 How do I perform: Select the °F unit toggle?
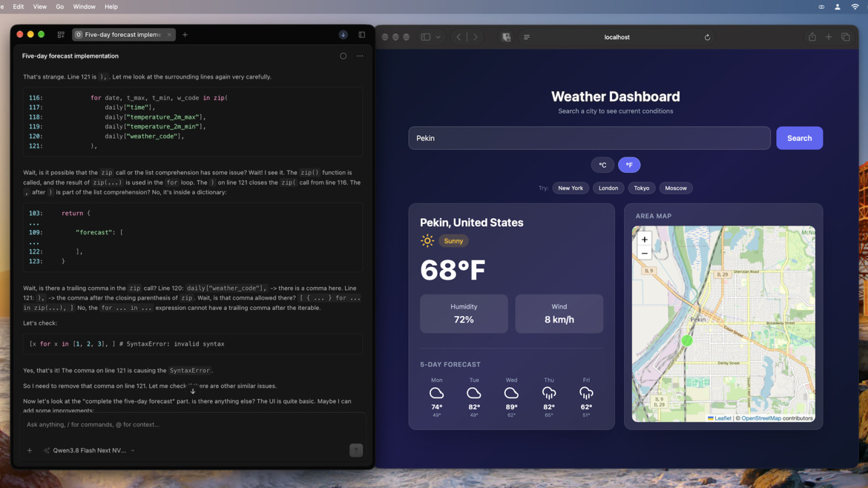tap(629, 165)
